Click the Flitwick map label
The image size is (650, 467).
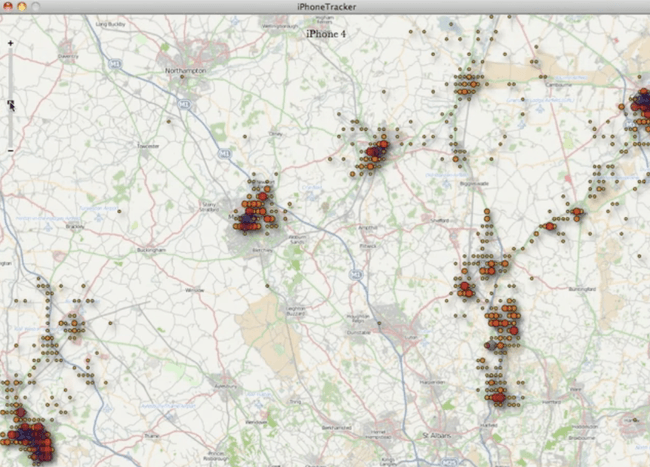coord(368,246)
